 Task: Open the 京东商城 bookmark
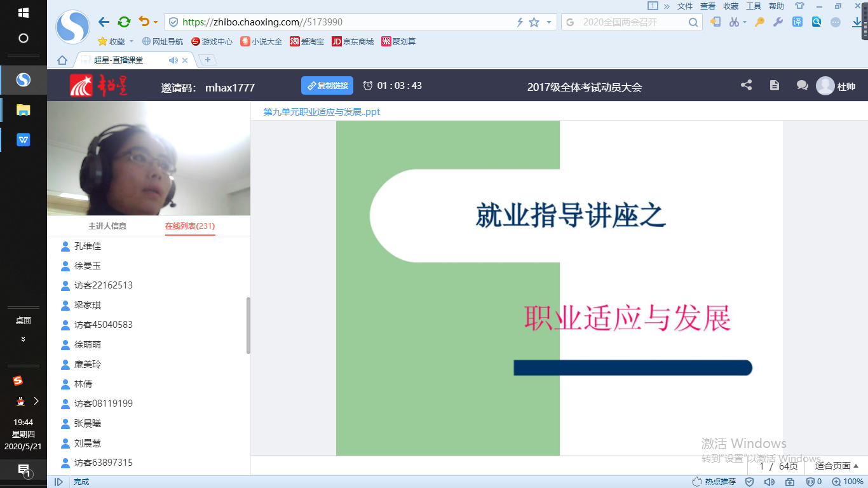click(353, 42)
